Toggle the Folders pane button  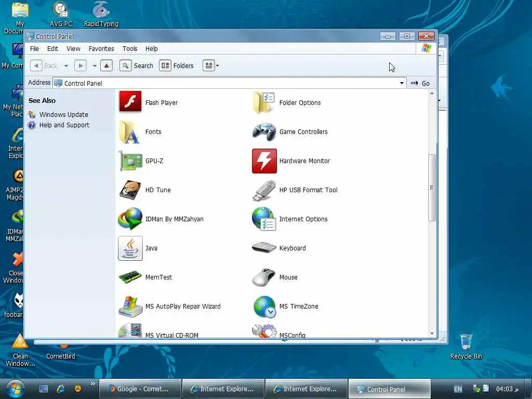177,65
